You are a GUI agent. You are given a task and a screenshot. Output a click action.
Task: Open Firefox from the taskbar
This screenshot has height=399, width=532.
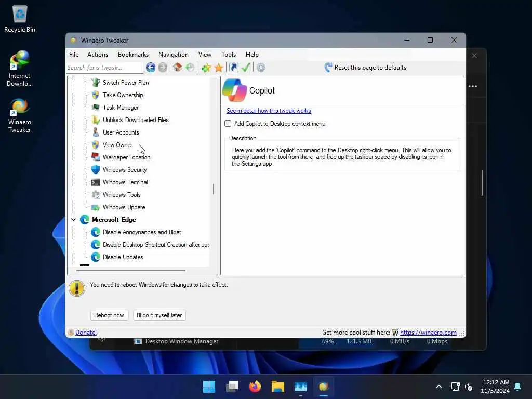tap(255, 387)
